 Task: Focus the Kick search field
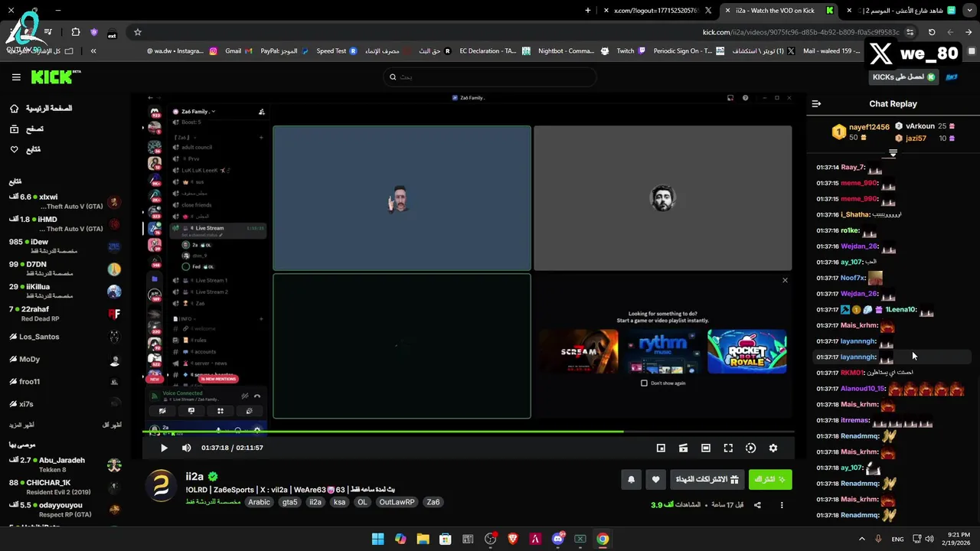(x=490, y=77)
